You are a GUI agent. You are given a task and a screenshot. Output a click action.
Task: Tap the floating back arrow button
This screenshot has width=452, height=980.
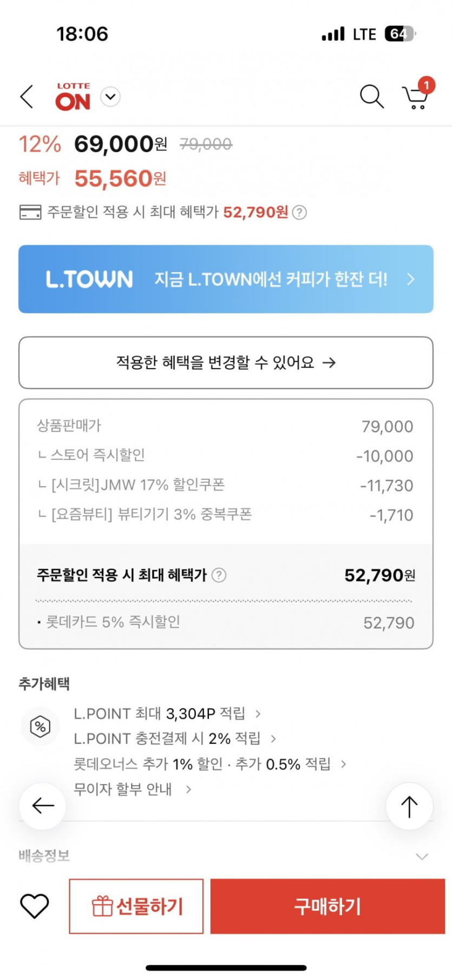click(43, 806)
